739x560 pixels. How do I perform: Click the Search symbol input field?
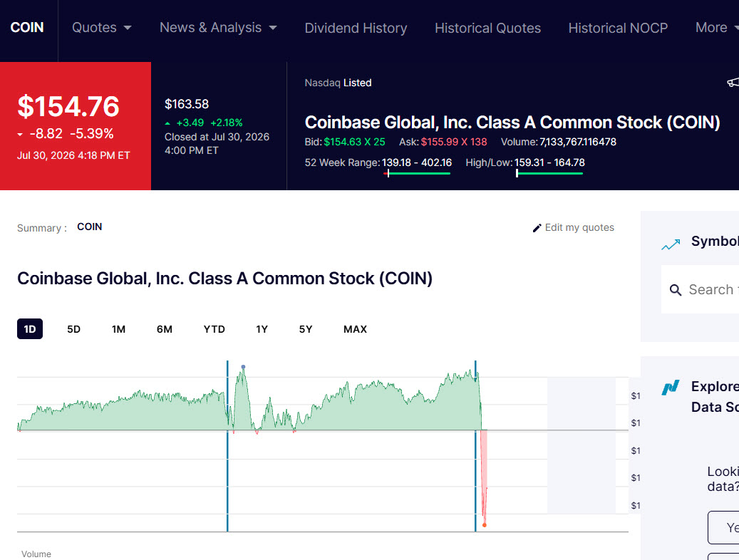700,289
